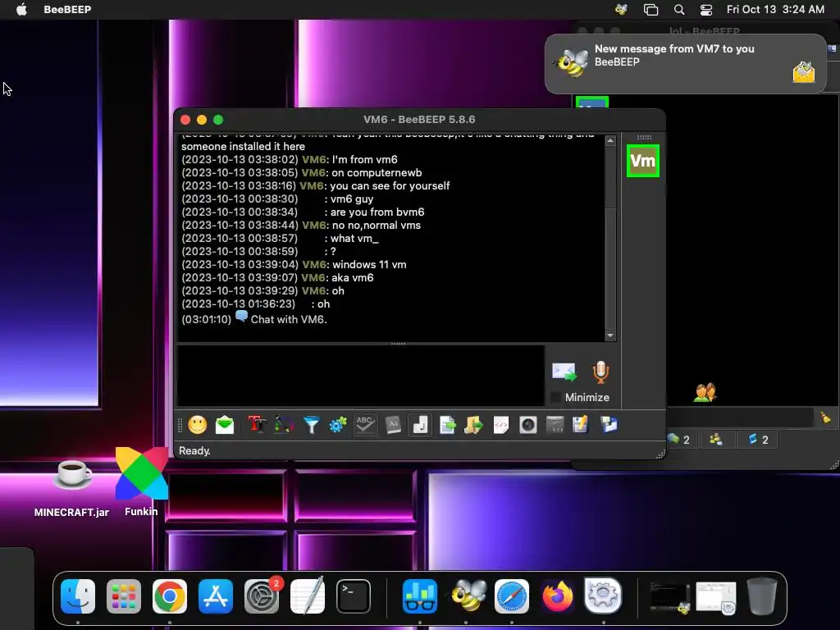Viewport: 840px width, 630px height.
Task: Click the broom clear icon in lol window
Action: click(x=825, y=418)
